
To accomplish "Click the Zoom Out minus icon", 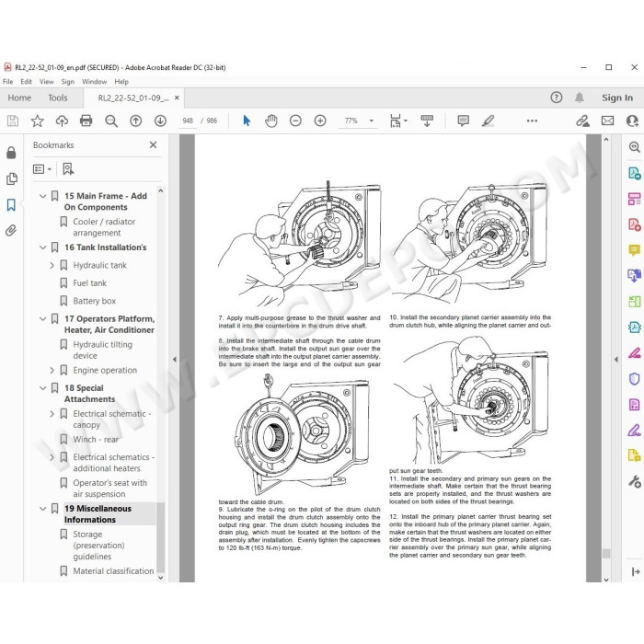I will [295, 121].
